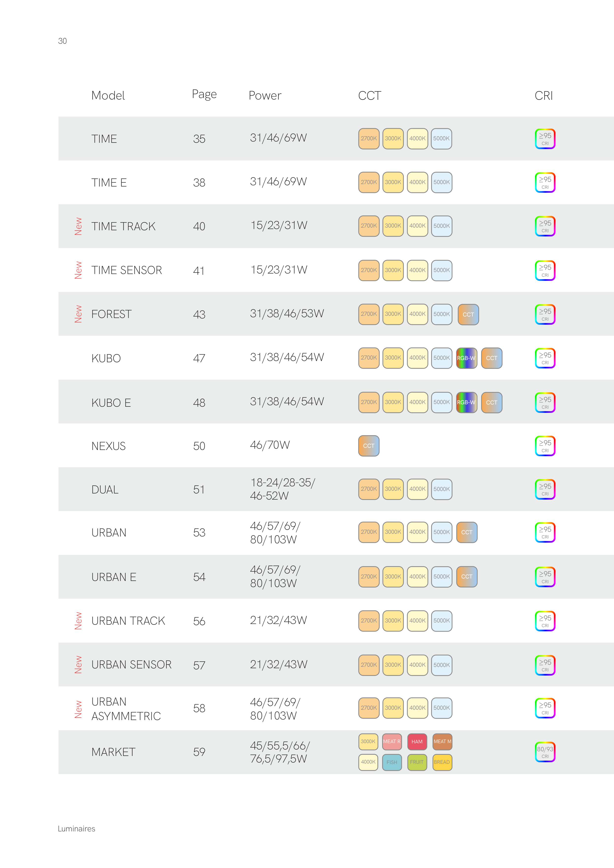Click the 5000K badge in the DUAL row
This screenshot has width=614, height=868.
pos(441,489)
